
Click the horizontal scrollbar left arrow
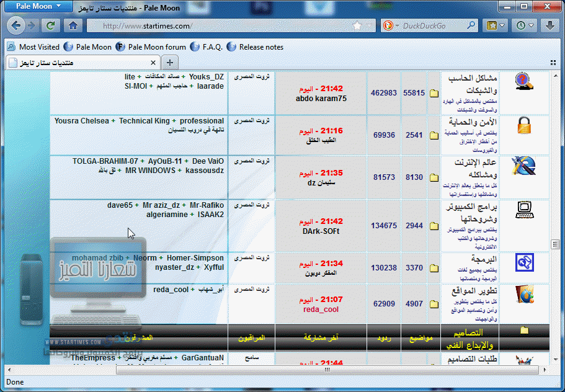pyautogui.click(x=9, y=370)
